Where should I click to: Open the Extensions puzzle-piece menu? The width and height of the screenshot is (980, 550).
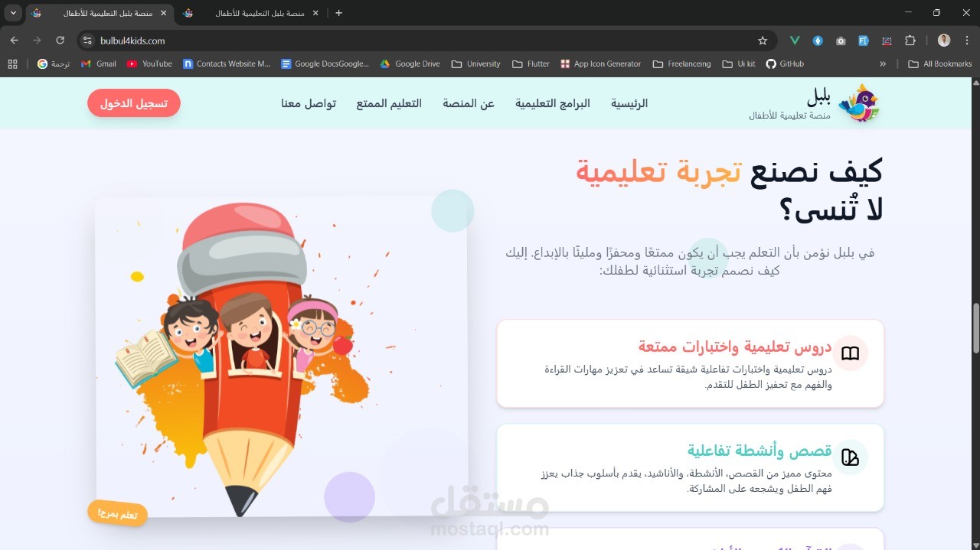click(910, 41)
